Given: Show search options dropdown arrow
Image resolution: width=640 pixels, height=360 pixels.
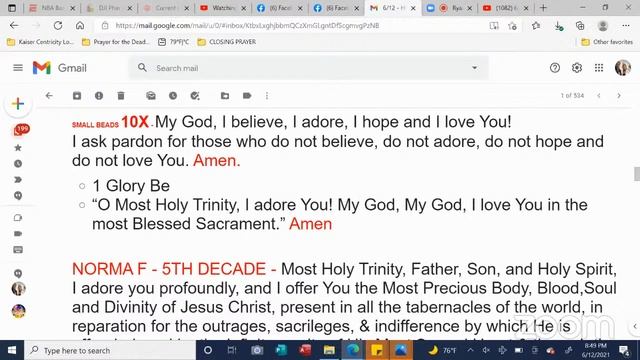Looking at the screenshot, I should tap(474, 68).
